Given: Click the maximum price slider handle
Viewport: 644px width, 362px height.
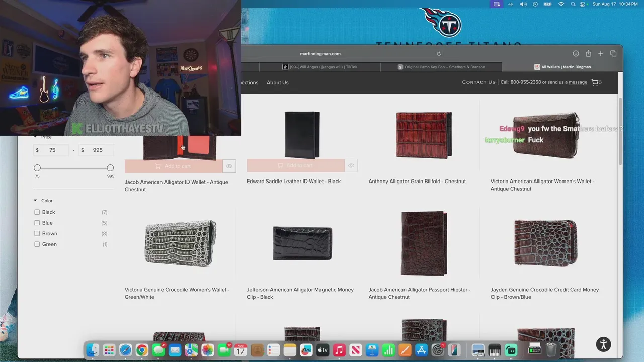Looking at the screenshot, I should 110,168.
